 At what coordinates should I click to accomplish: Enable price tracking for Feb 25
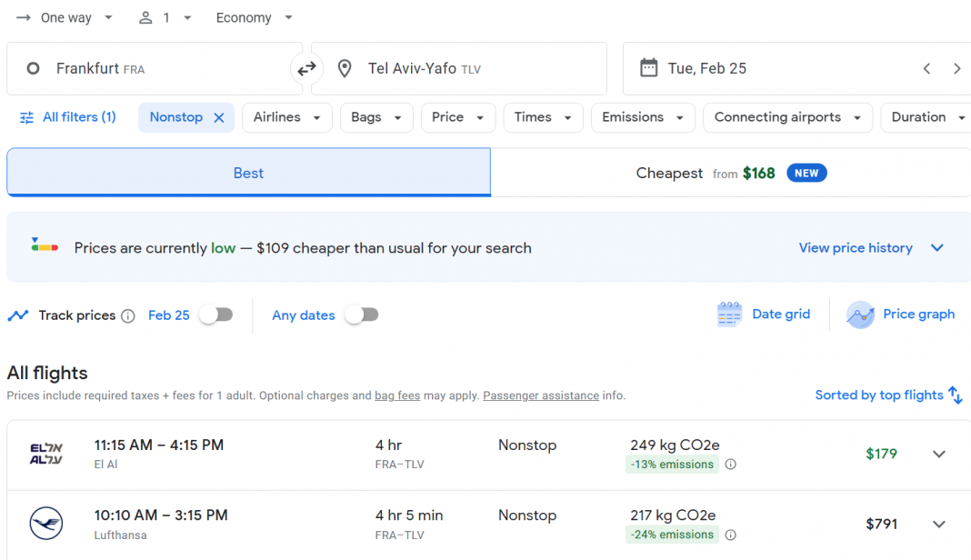tap(215, 314)
